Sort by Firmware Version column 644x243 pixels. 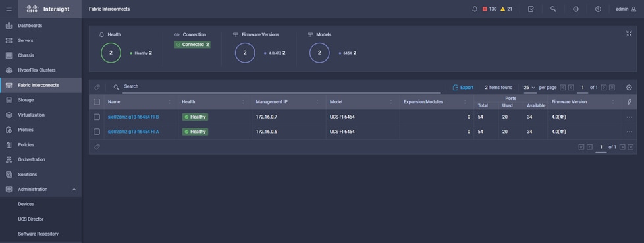pyautogui.click(x=613, y=102)
